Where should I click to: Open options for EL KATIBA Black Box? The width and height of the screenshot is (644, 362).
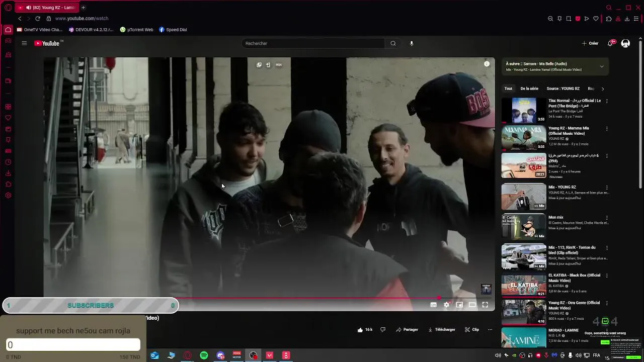(x=607, y=276)
